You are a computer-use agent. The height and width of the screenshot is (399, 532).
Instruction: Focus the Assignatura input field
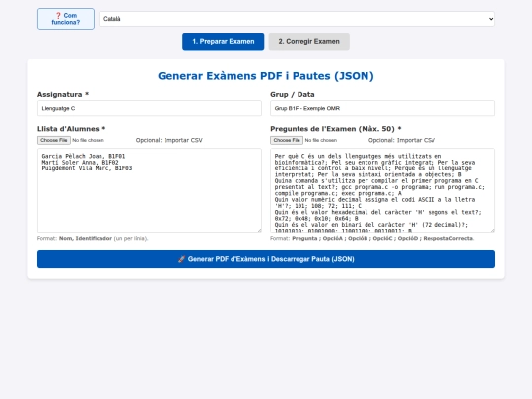tap(150, 108)
